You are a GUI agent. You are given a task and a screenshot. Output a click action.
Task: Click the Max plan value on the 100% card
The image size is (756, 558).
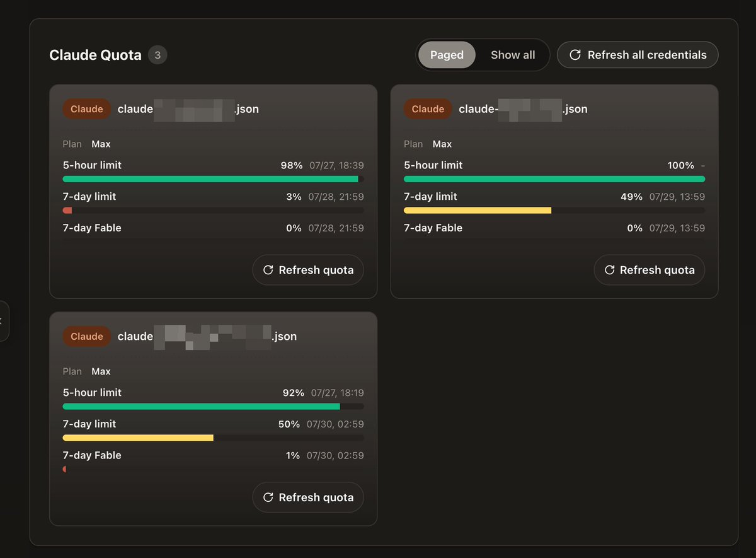pos(442,144)
